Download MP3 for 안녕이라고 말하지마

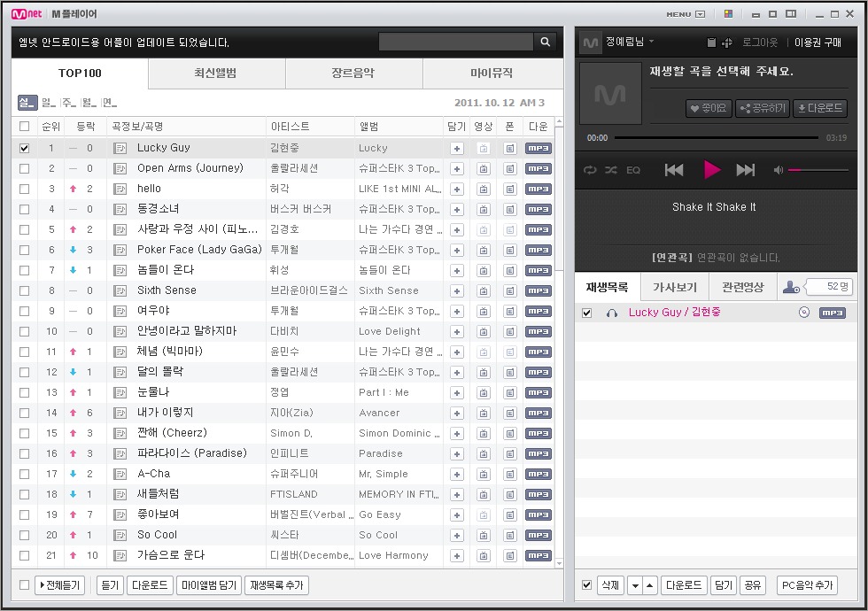pyautogui.click(x=539, y=331)
